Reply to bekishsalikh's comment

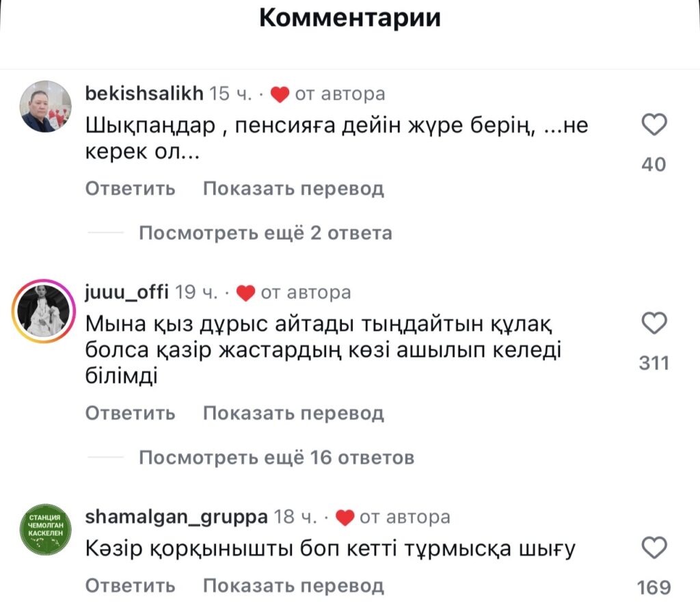point(130,188)
